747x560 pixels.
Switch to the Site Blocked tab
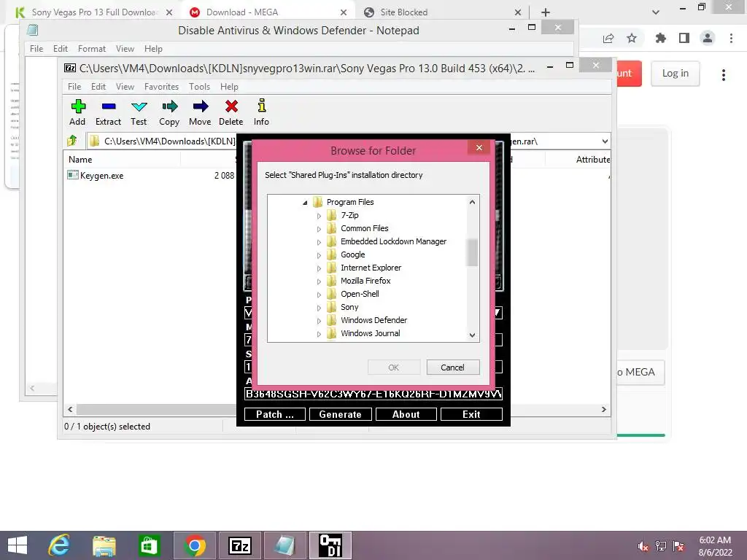pyautogui.click(x=404, y=12)
